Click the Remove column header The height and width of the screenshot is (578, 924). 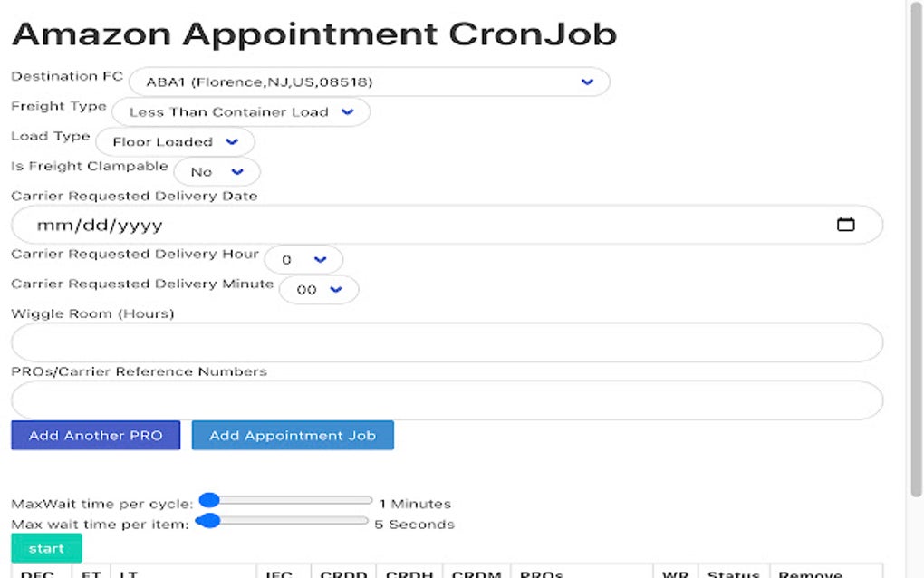809,573
